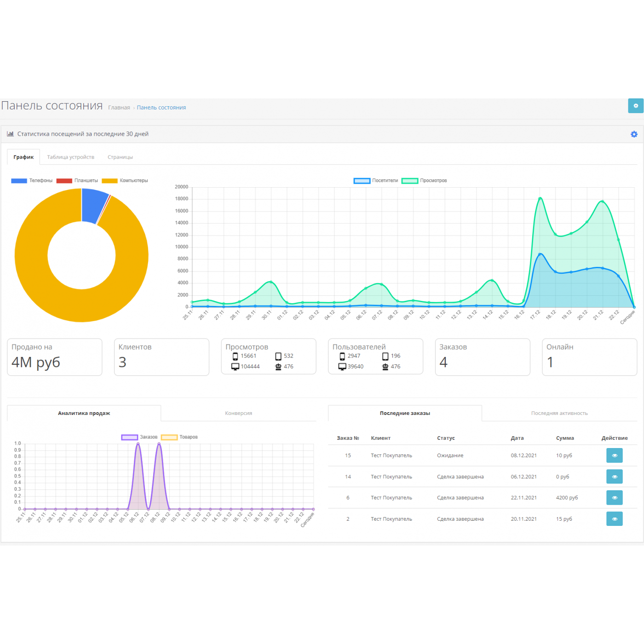Click the Панель состояния breadcrumb link
Image resolution: width=644 pixels, height=644 pixels.
coord(161,108)
